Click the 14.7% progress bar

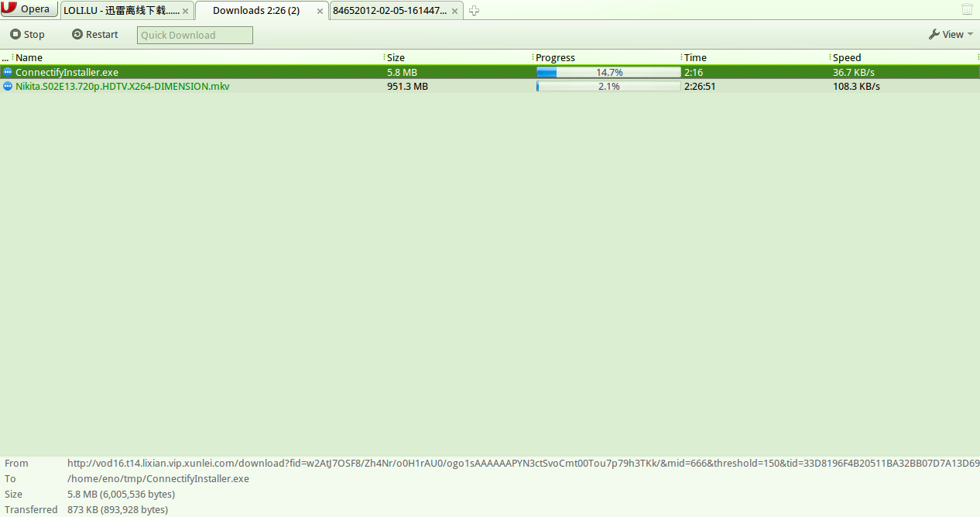pyautogui.click(x=608, y=72)
